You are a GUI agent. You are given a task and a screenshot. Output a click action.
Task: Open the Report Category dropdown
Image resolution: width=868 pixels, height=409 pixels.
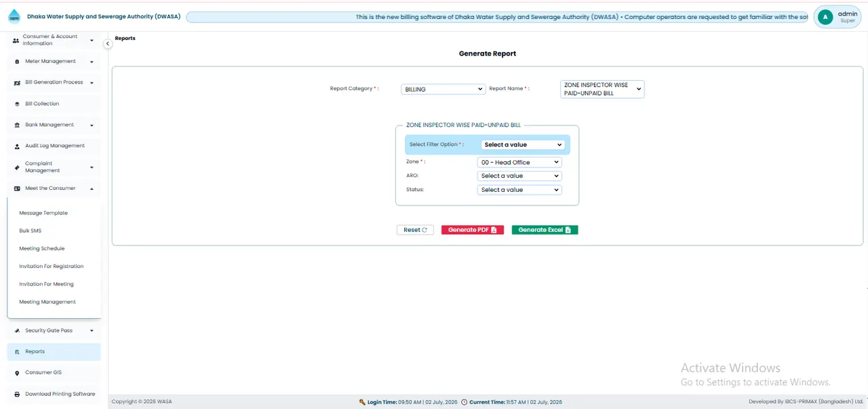click(443, 89)
